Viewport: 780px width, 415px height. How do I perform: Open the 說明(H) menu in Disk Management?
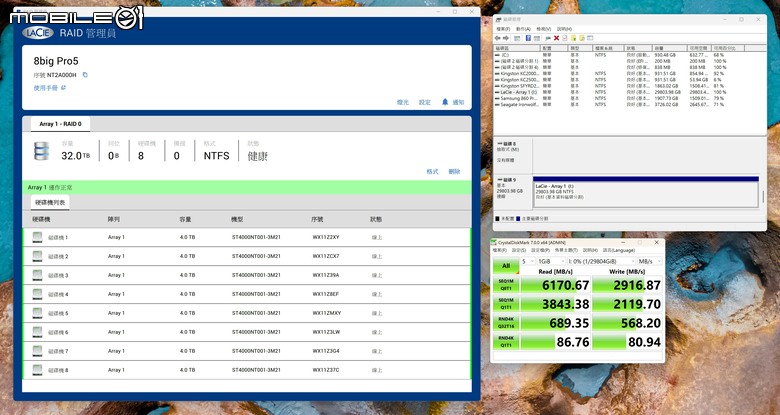pyautogui.click(x=564, y=29)
